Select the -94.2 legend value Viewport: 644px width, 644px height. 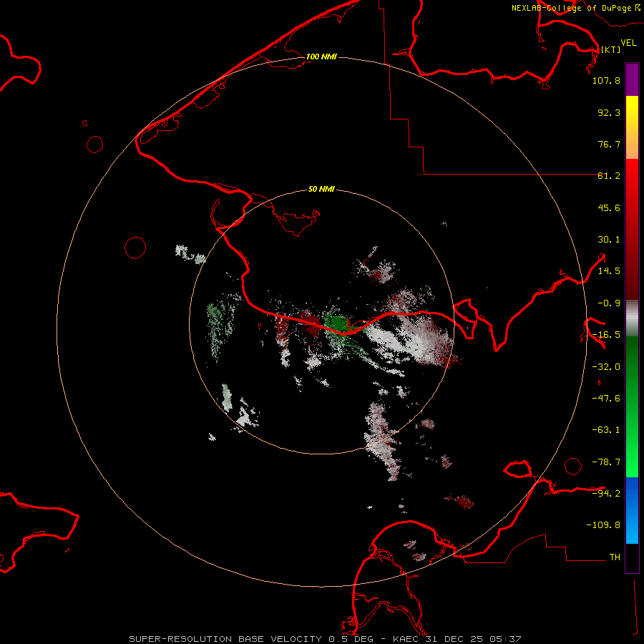[606, 493]
